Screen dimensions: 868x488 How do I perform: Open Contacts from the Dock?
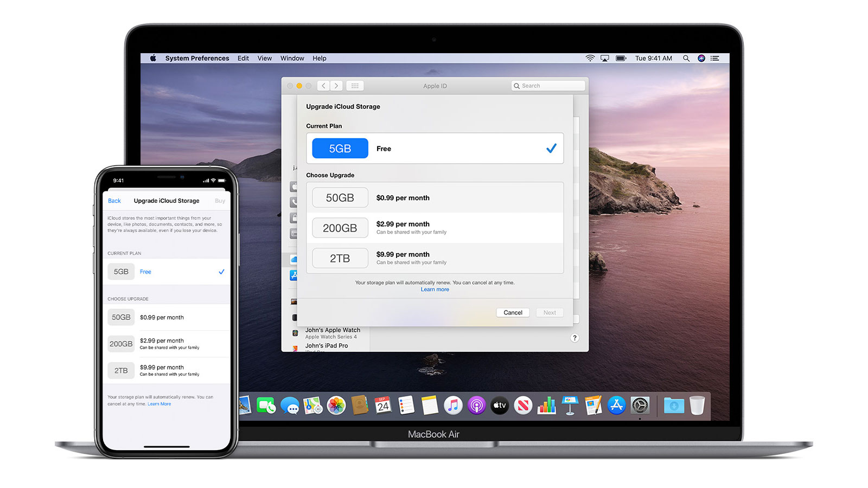point(360,405)
